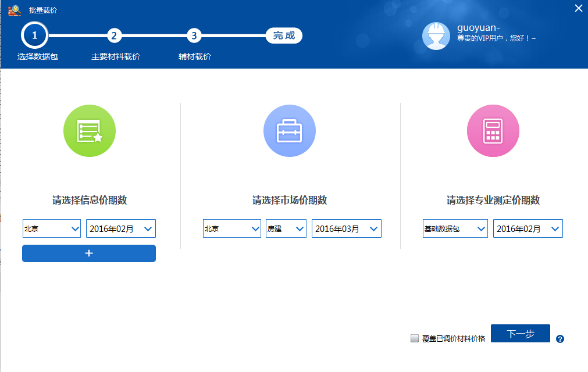Expand the 2016年03月 market price period dropdown
The image size is (588, 372).
tap(347, 229)
